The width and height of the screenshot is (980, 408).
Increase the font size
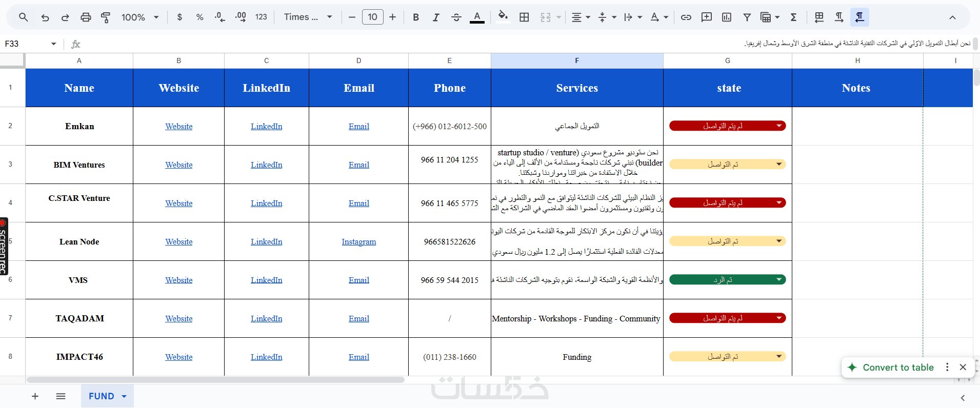393,17
